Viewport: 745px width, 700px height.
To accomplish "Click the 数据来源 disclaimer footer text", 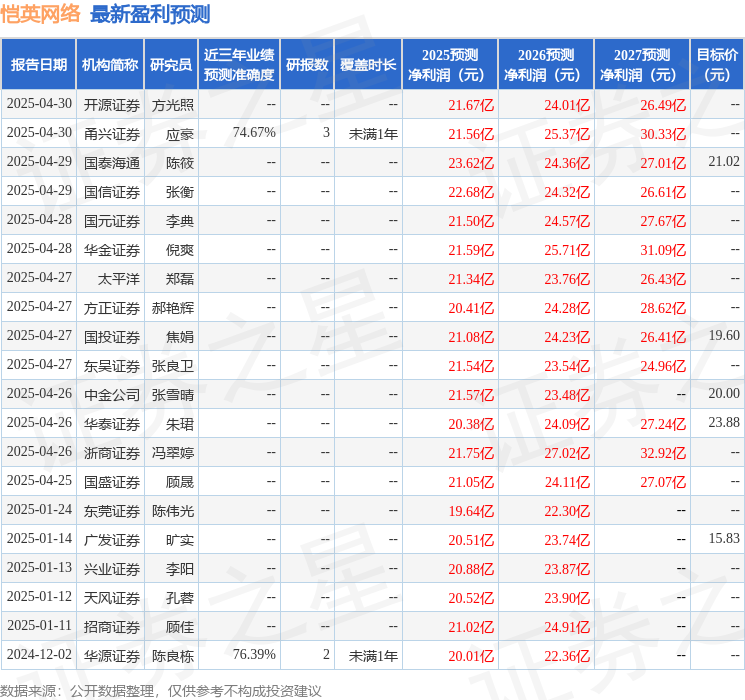I will tap(161, 691).
